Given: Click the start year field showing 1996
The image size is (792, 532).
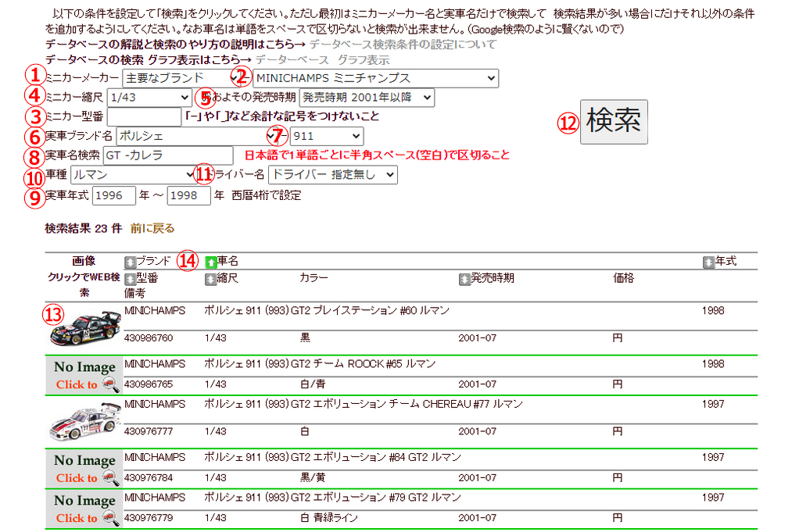Looking at the screenshot, I should [x=114, y=195].
